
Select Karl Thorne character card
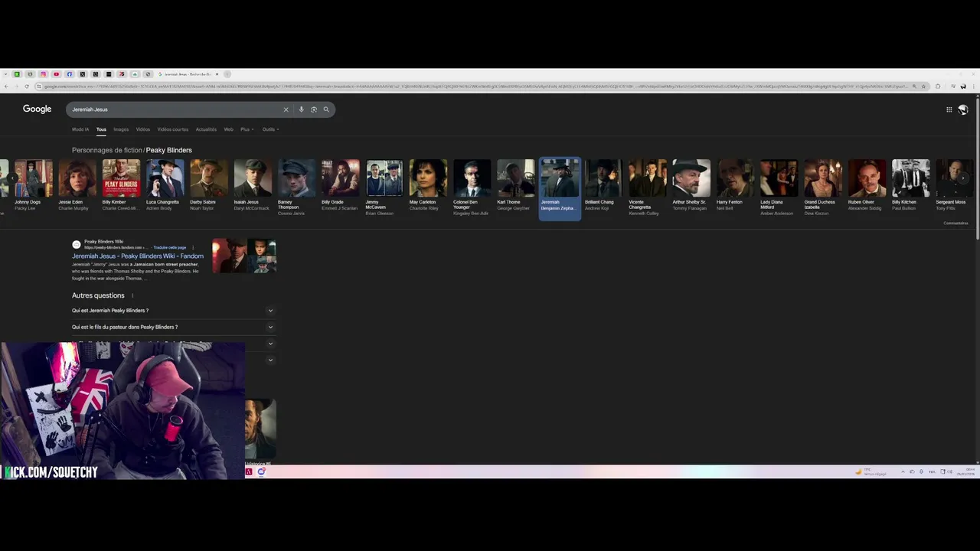coord(516,187)
